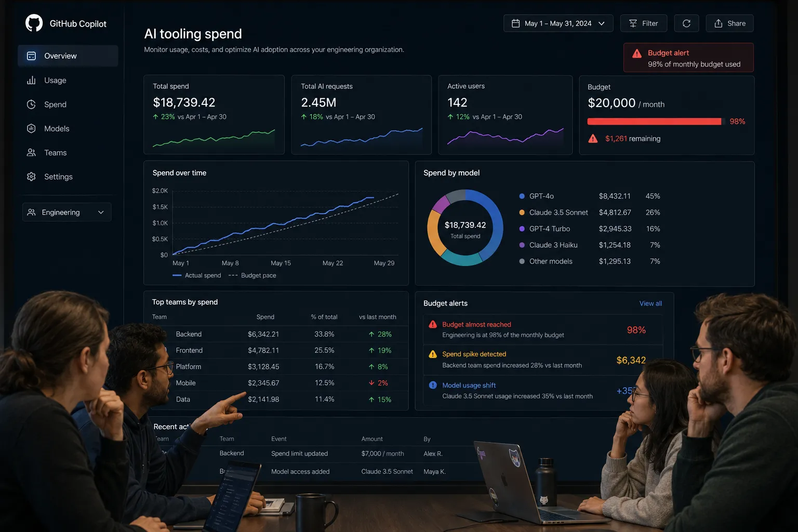Click the Budget pace legend entry
Image resolution: width=798 pixels, height=532 pixels.
coord(252,275)
